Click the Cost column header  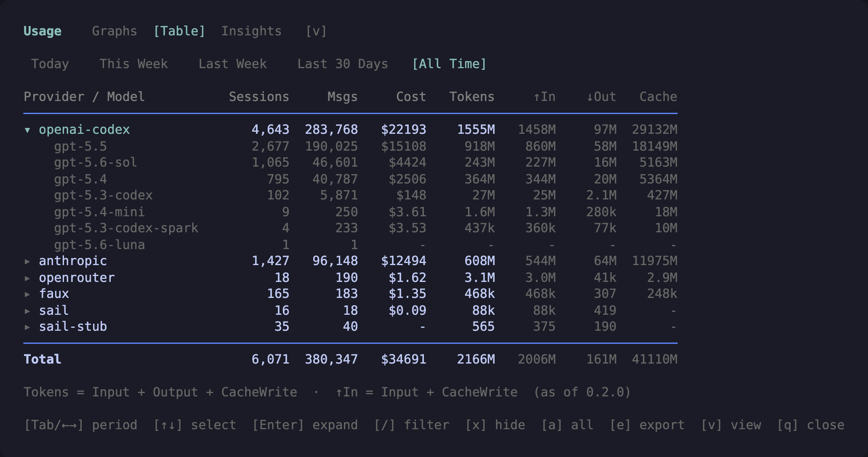click(411, 97)
